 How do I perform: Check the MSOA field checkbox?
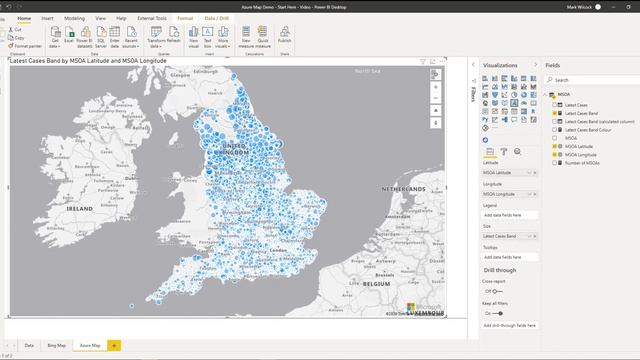tap(554, 138)
